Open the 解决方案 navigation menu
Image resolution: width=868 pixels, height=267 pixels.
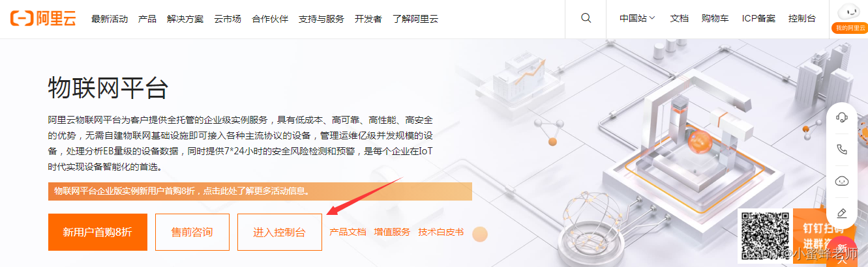[x=185, y=19]
